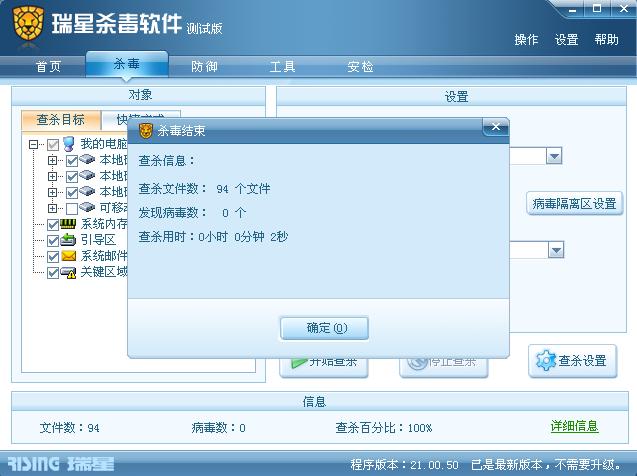Expand the second local disk node

tap(52, 176)
